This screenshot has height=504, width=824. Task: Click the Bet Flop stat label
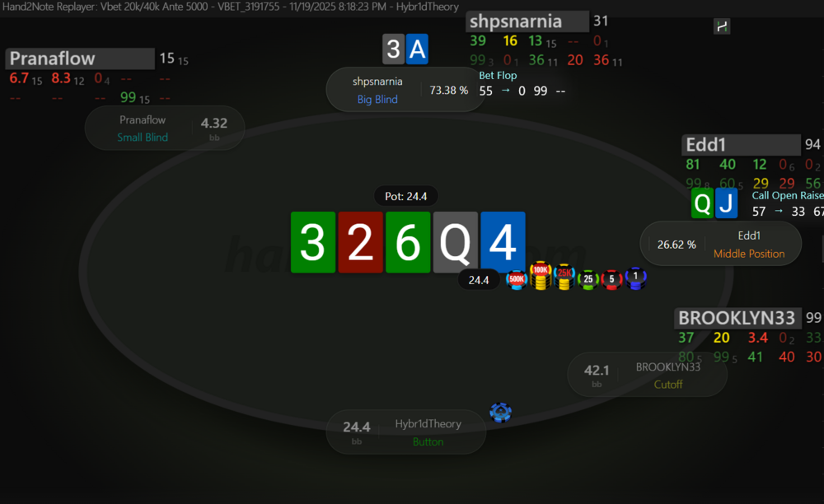tap(498, 76)
